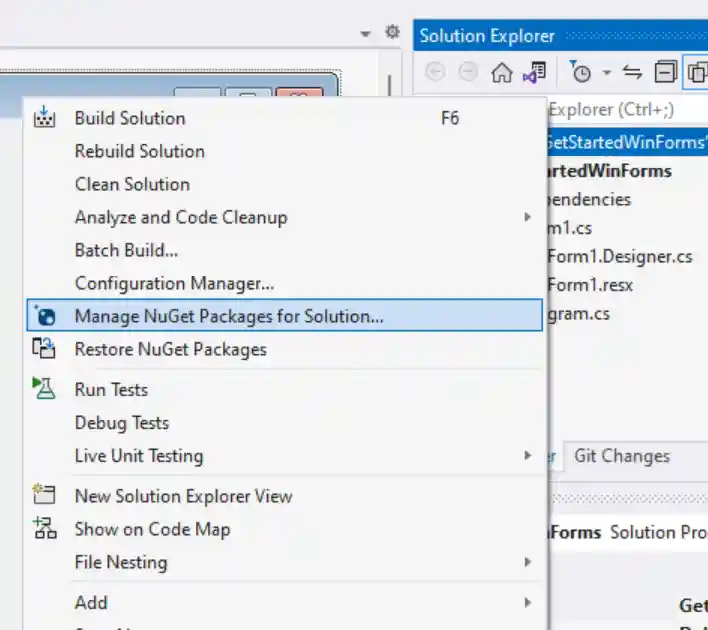708x630 pixels.
Task: Click the Home icon in Solution Explorer
Action: coord(502,72)
